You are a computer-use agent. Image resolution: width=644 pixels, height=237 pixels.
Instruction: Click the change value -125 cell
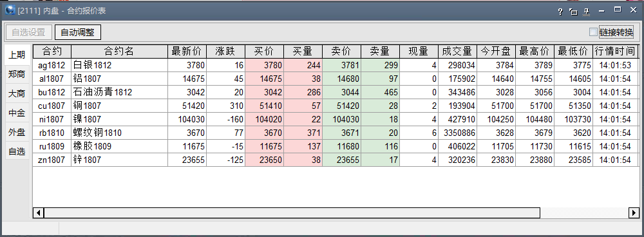(226, 160)
